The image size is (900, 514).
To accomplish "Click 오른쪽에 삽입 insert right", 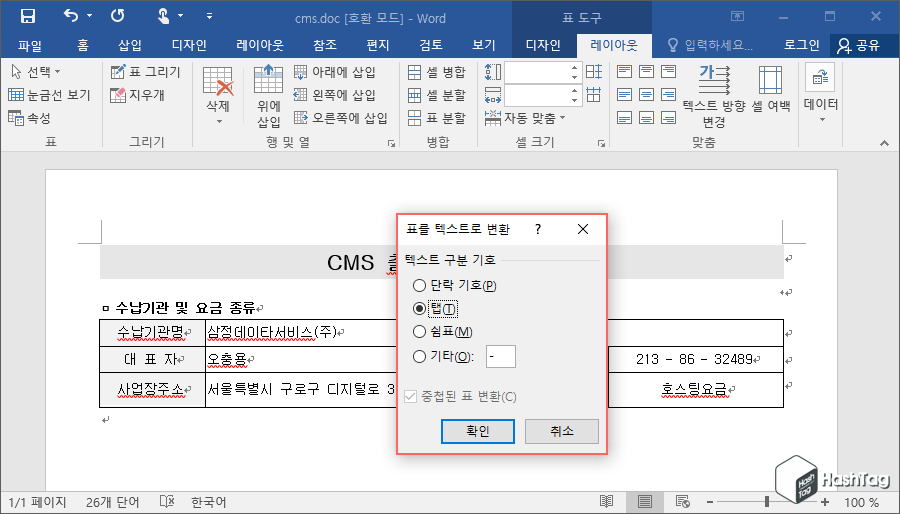I will tap(341, 118).
